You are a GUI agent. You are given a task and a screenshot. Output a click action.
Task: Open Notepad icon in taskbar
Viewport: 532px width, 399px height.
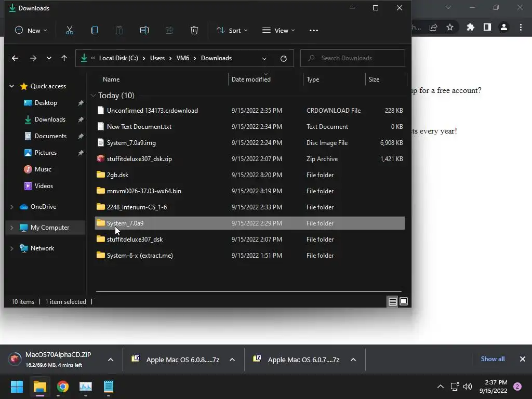[109, 387]
